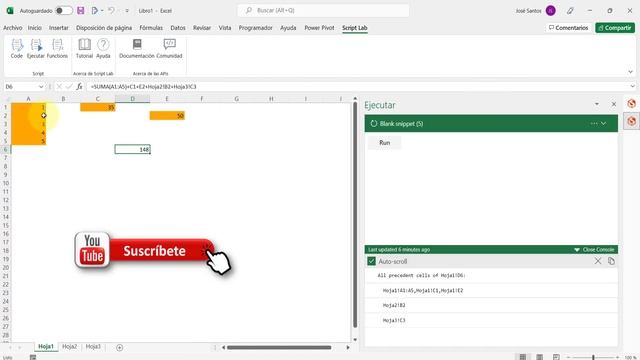Confirm formula entry with check icon
Viewport: 640px width, 360px height.
(x=69, y=87)
